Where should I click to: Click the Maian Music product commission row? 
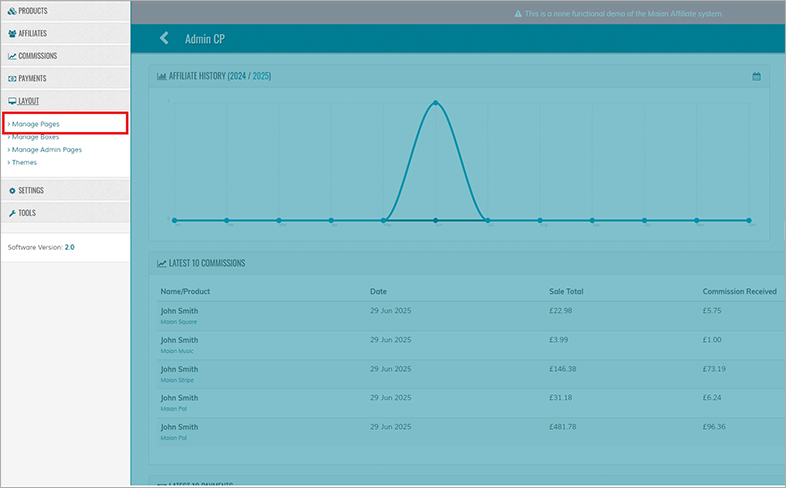[x=178, y=351]
